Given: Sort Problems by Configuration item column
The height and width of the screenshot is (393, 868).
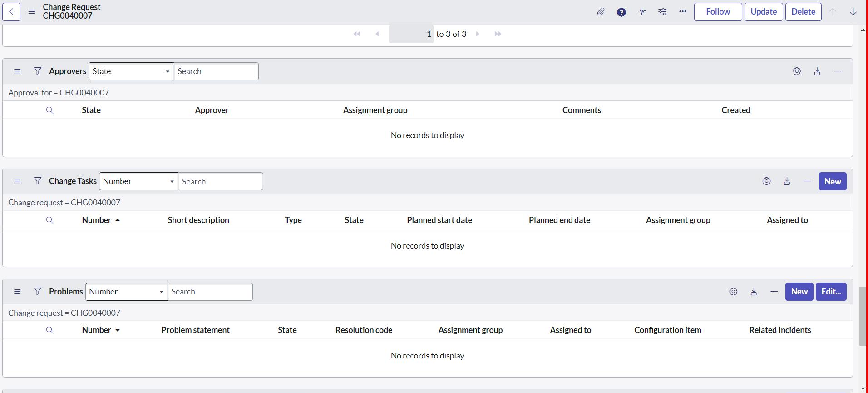Looking at the screenshot, I should pyautogui.click(x=667, y=330).
